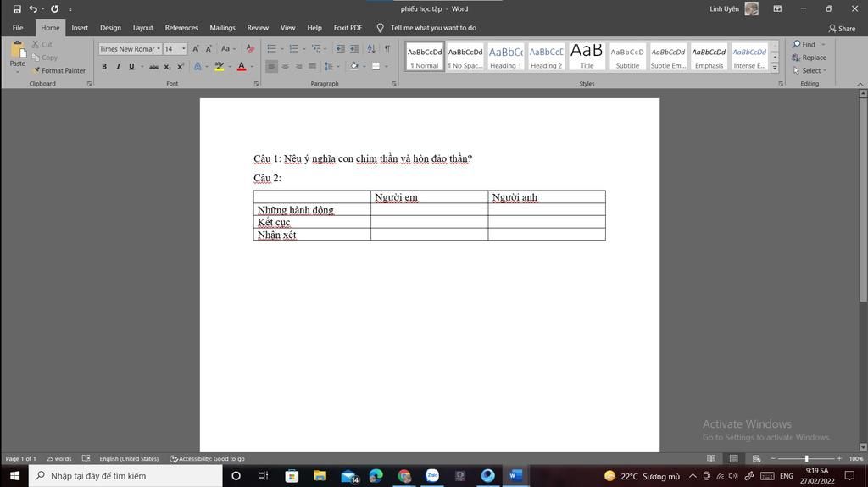The width and height of the screenshot is (868, 487).
Task: Open the Select dropdown in Editing
Action: coord(810,71)
